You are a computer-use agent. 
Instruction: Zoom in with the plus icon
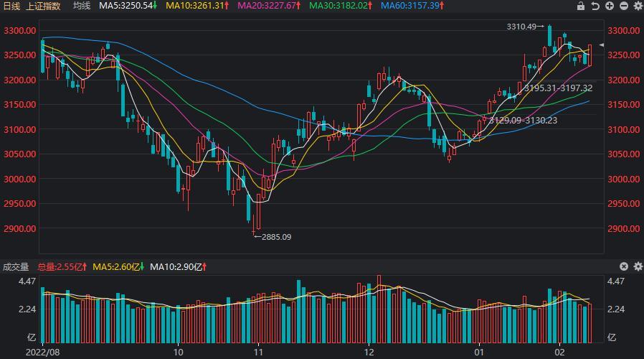click(x=610, y=6)
